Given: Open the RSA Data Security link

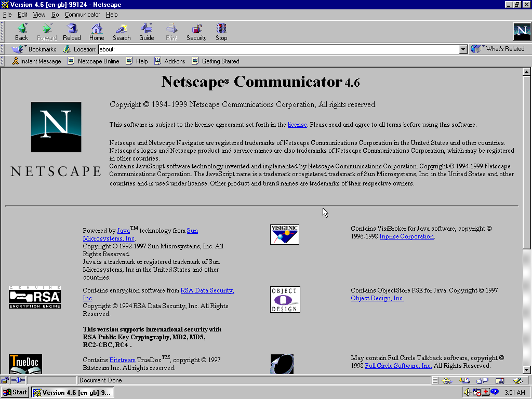Looking at the screenshot, I should coord(207,290).
